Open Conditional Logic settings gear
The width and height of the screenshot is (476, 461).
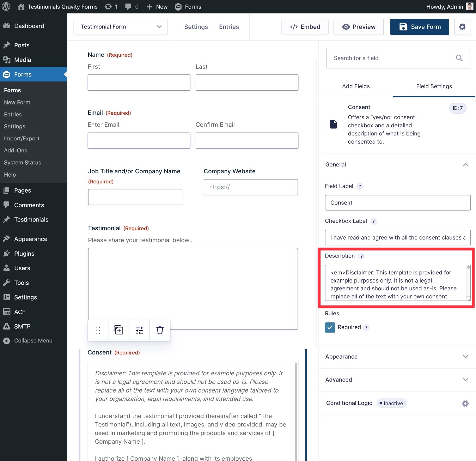[x=465, y=403]
